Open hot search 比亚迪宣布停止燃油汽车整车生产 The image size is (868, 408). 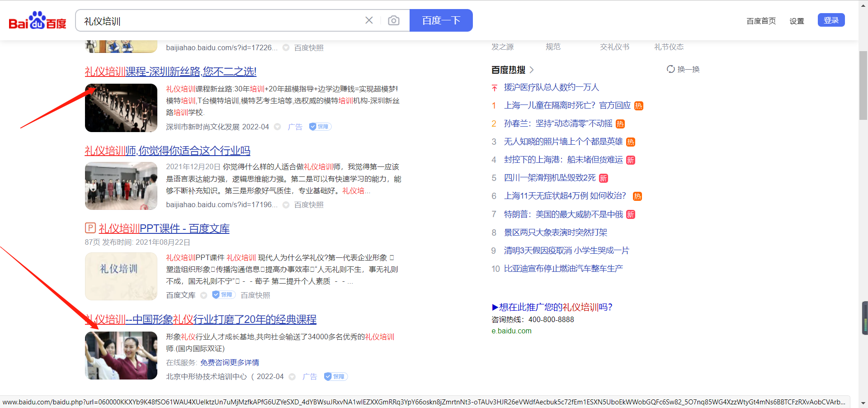point(563,268)
